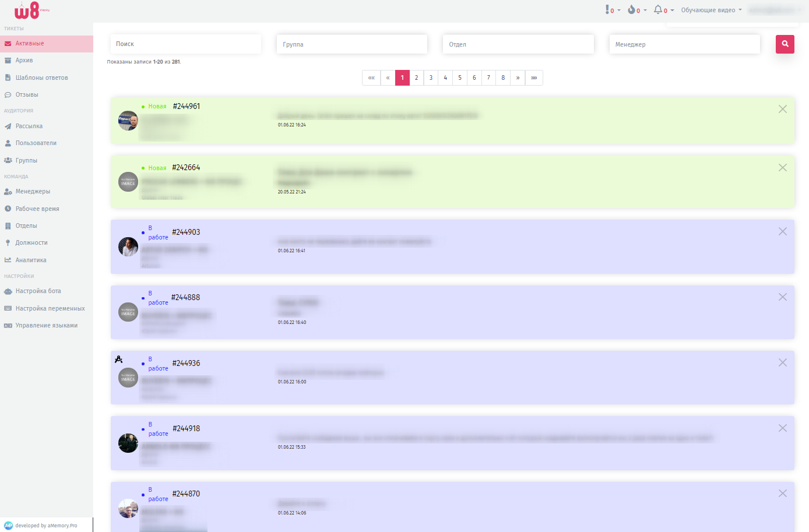Click the Группа filter field

[x=352, y=44]
